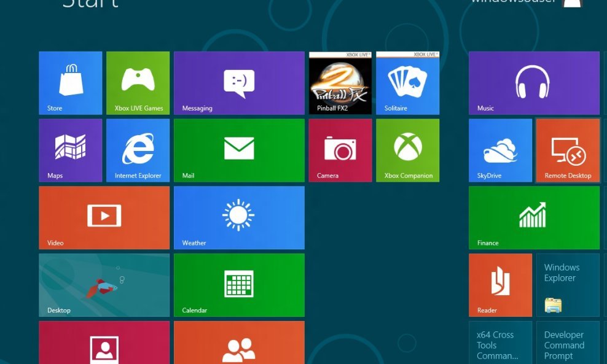
Task: Open the Store tile
Action: point(70,83)
